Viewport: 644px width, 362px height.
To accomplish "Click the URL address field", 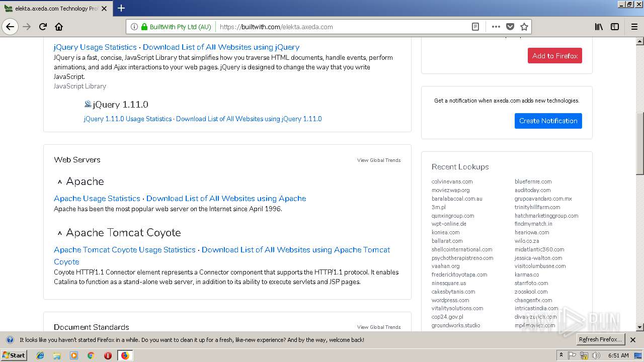I will [x=342, y=27].
